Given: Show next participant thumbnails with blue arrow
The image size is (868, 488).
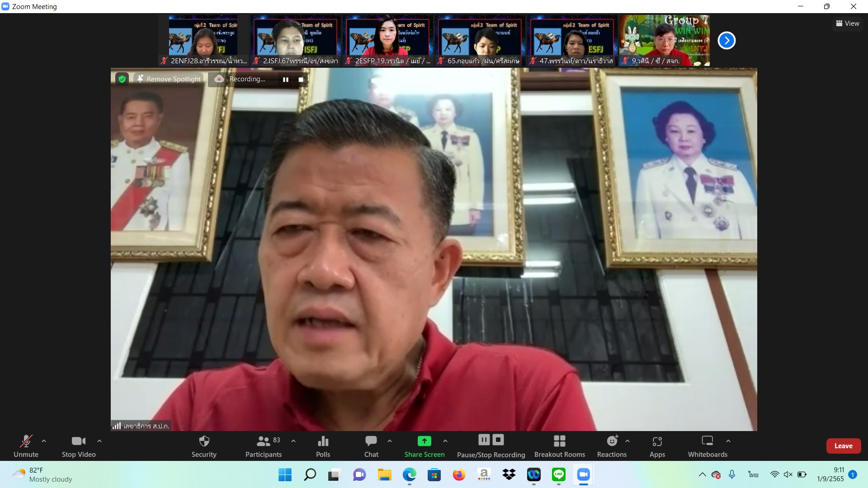Looking at the screenshot, I should point(726,41).
